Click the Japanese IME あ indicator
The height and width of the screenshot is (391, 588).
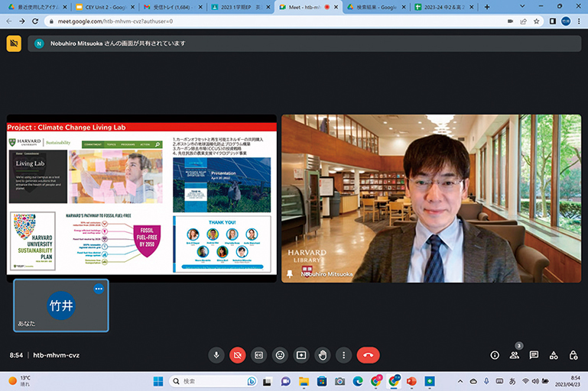(512, 381)
